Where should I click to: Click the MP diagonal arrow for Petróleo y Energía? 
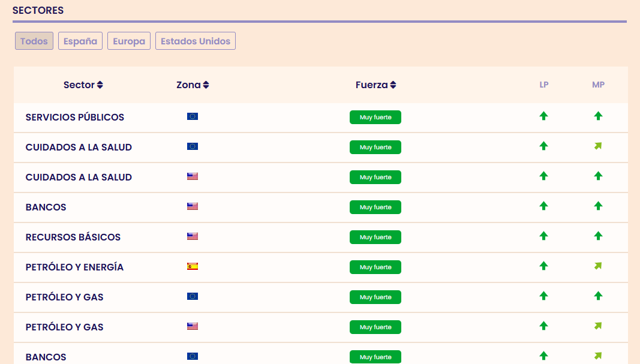click(598, 266)
